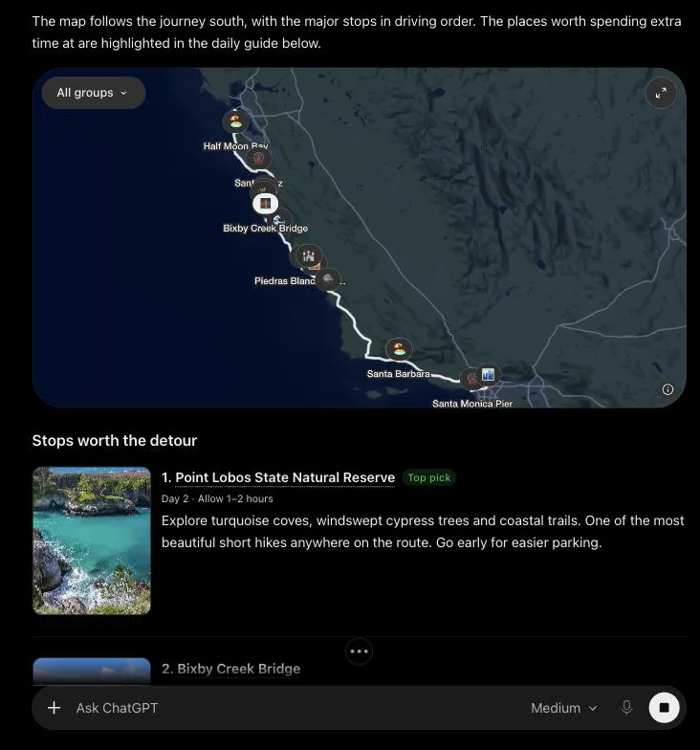This screenshot has width=700, height=750.
Task: Stop the response with the stop button
Action: [x=664, y=708]
